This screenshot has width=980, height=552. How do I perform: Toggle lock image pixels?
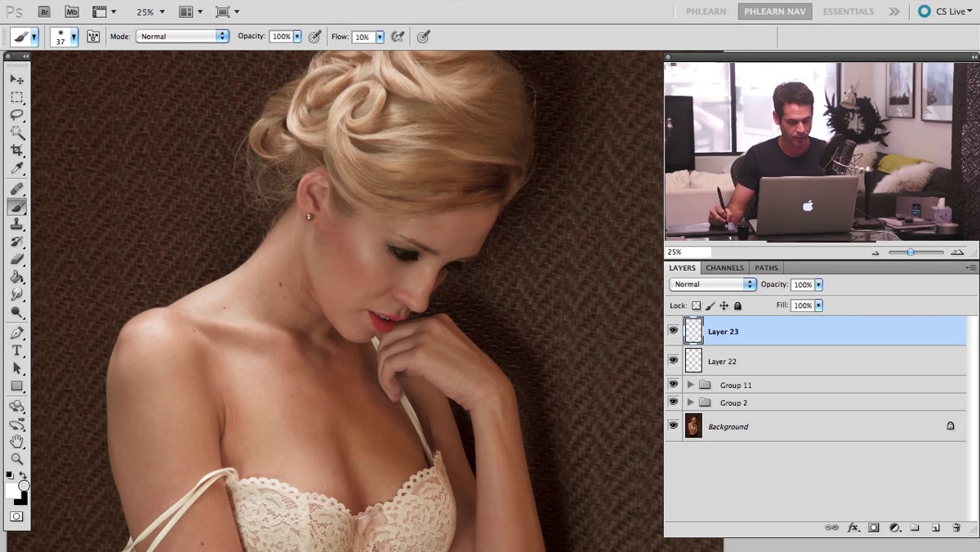coord(710,305)
